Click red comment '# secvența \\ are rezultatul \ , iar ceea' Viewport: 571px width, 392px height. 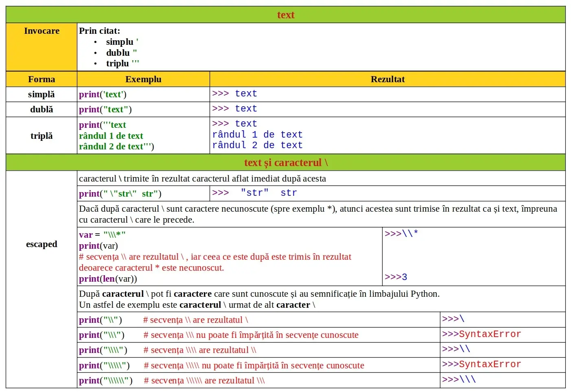[215, 257]
